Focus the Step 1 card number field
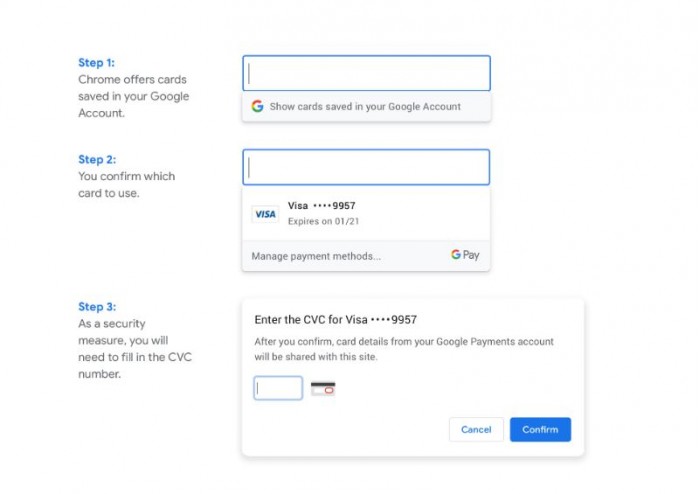 366,73
